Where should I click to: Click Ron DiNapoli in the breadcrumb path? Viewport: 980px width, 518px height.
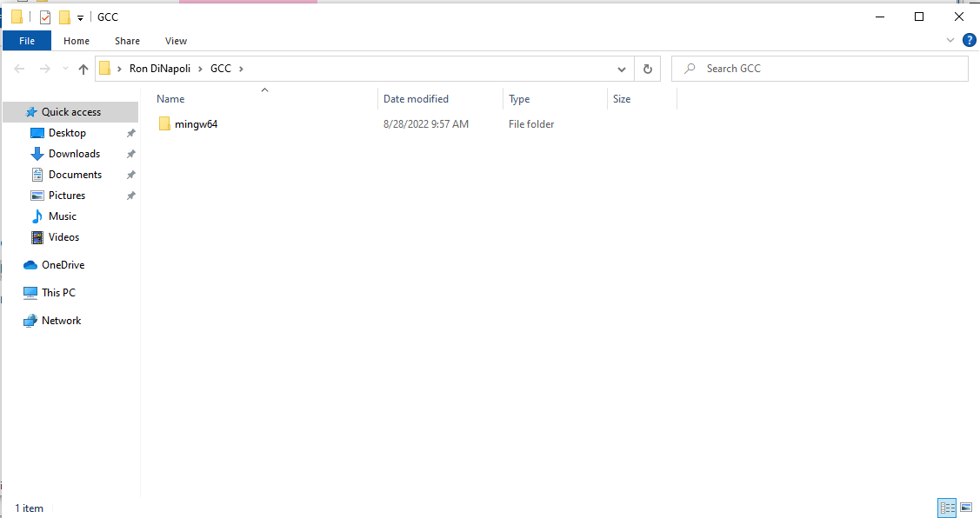coord(159,69)
